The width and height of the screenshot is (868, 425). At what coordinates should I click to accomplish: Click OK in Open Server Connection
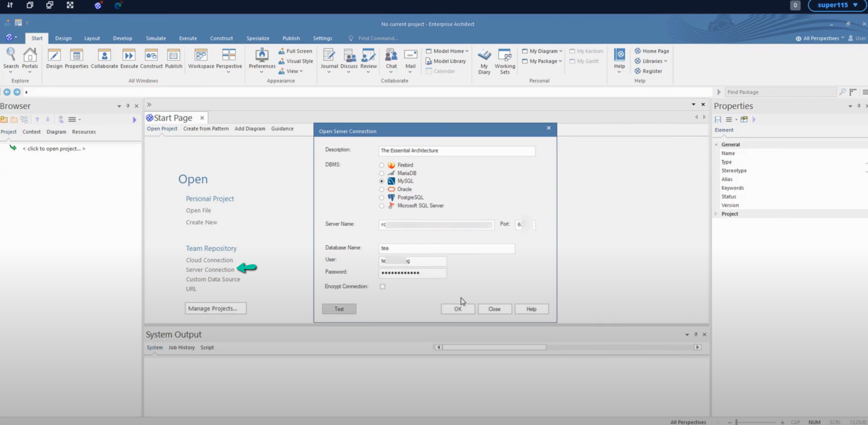458,309
